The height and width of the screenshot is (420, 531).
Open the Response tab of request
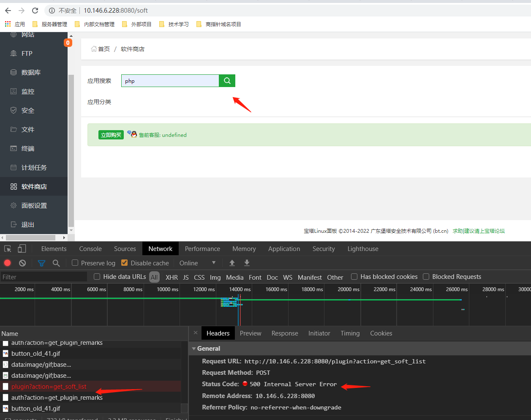(285, 333)
